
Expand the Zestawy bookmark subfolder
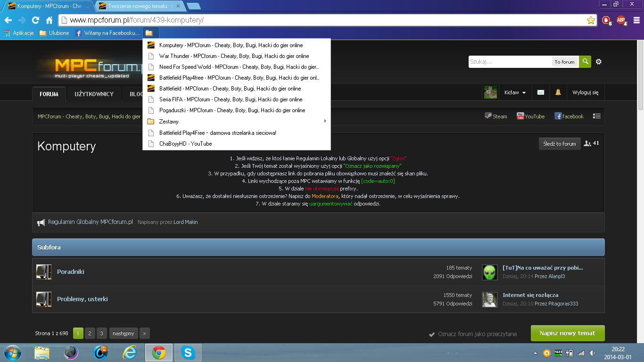pyautogui.click(x=237, y=122)
